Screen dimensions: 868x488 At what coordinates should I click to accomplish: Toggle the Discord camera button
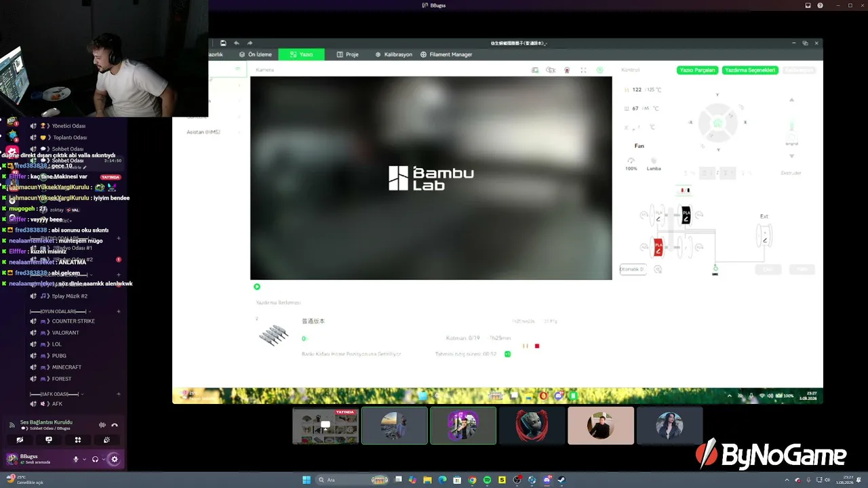20,440
